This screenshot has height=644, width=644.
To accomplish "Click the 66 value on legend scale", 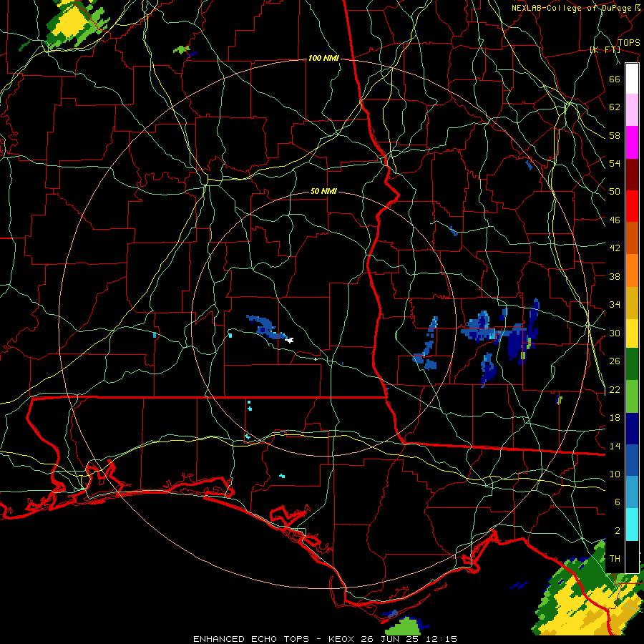I will [x=615, y=79].
